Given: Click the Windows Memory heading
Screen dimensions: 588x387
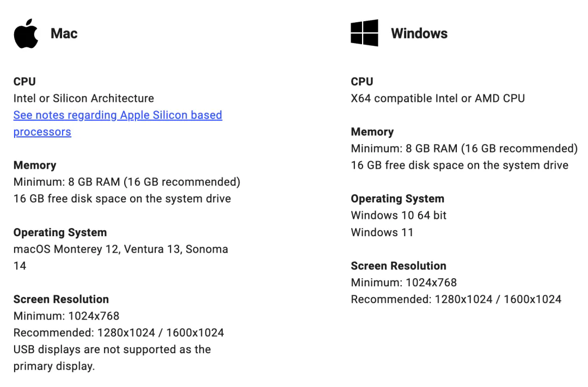Looking at the screenshot, I should [372, 132].
